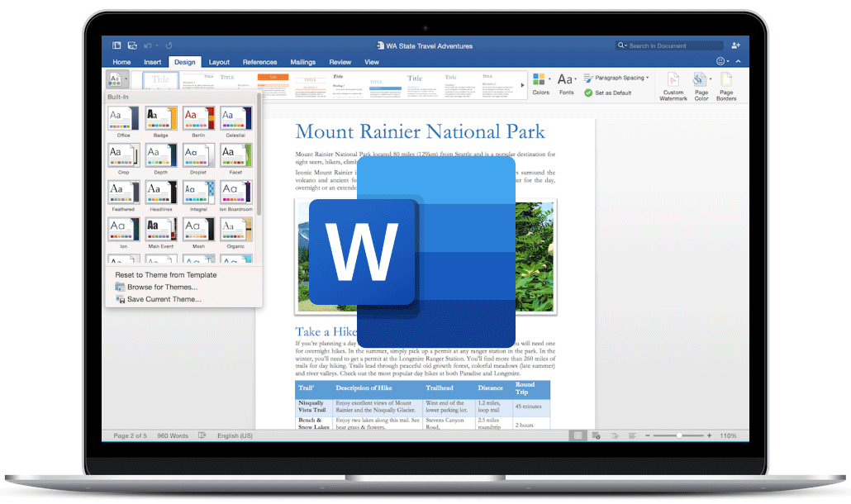
Task: Open the Fonts dropdown arrow
Action: (x=575, y=79)
